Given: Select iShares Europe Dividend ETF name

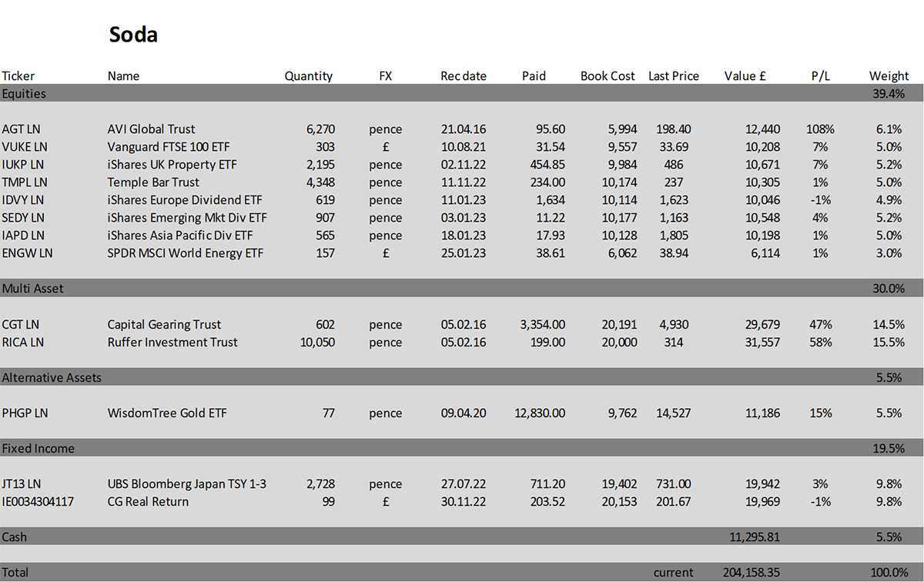Looking at the screenshot, I should (185, 200).
